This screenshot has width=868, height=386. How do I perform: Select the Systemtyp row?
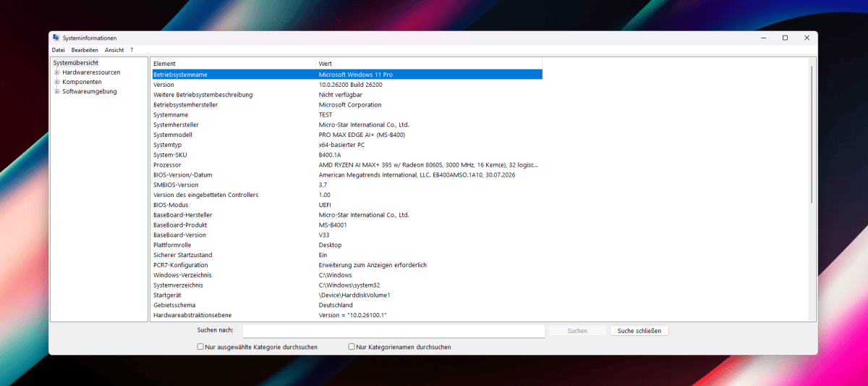pos(346,145)
